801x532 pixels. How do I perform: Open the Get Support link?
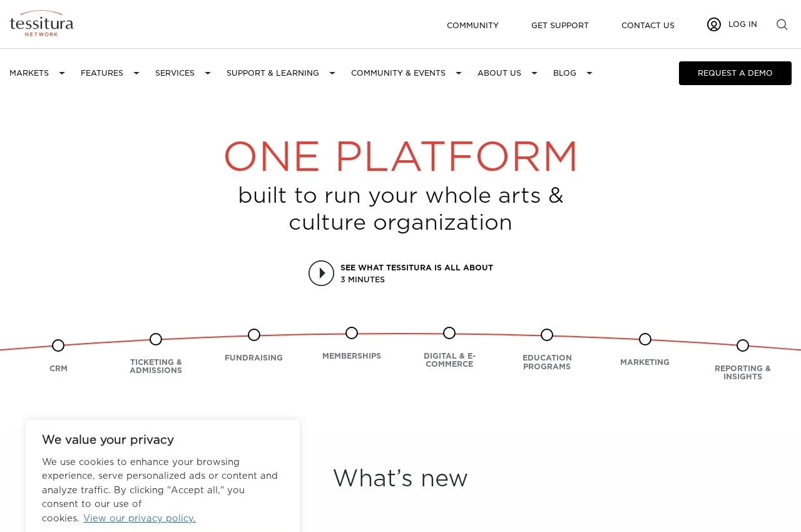pyautogui.click(x=560, y=26)
